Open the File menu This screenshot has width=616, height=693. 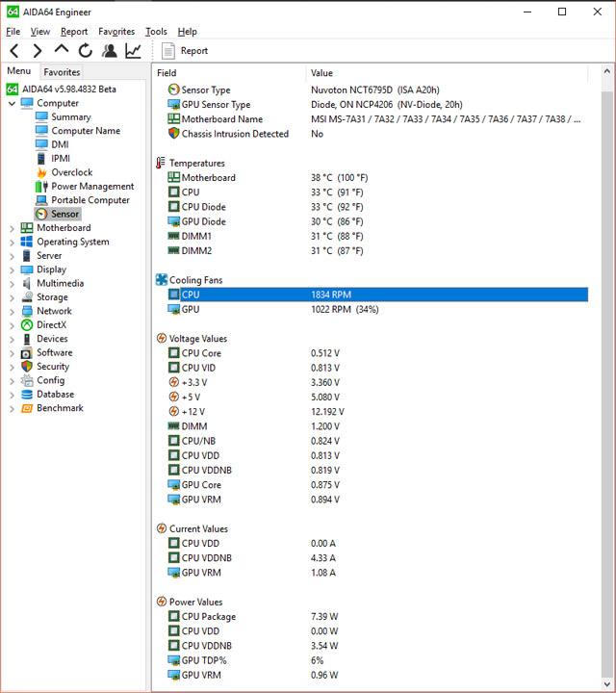[x=13, y=32]
